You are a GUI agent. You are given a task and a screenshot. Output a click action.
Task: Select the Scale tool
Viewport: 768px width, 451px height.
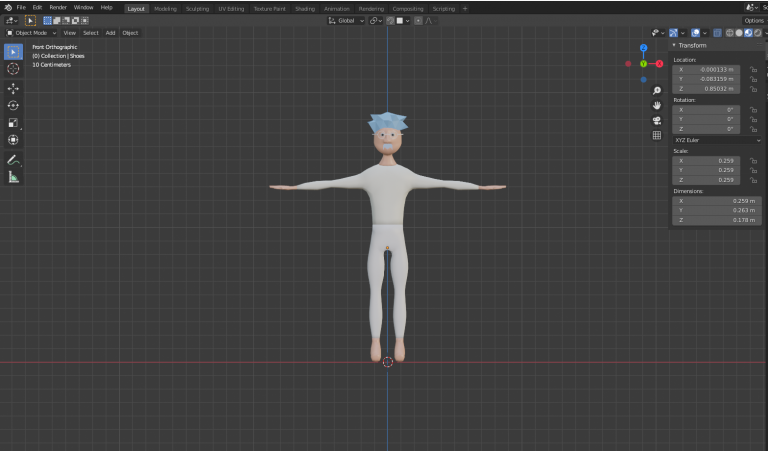coord(13,123)
